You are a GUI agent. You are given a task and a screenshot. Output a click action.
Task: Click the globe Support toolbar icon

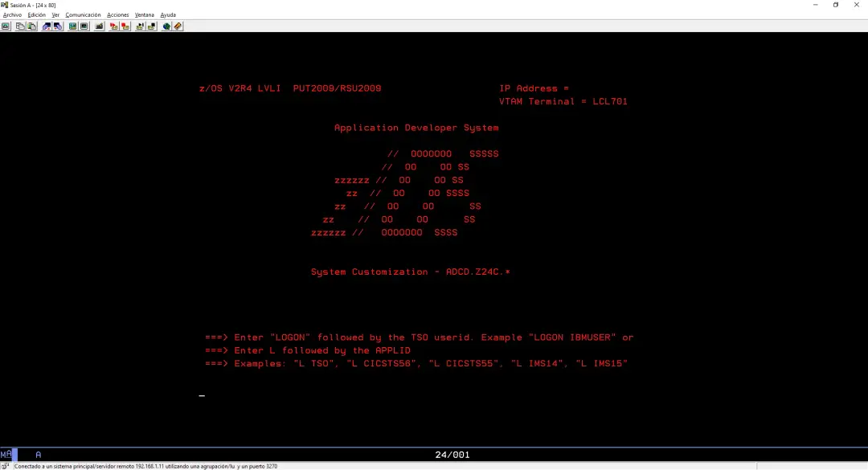[166, 26]
